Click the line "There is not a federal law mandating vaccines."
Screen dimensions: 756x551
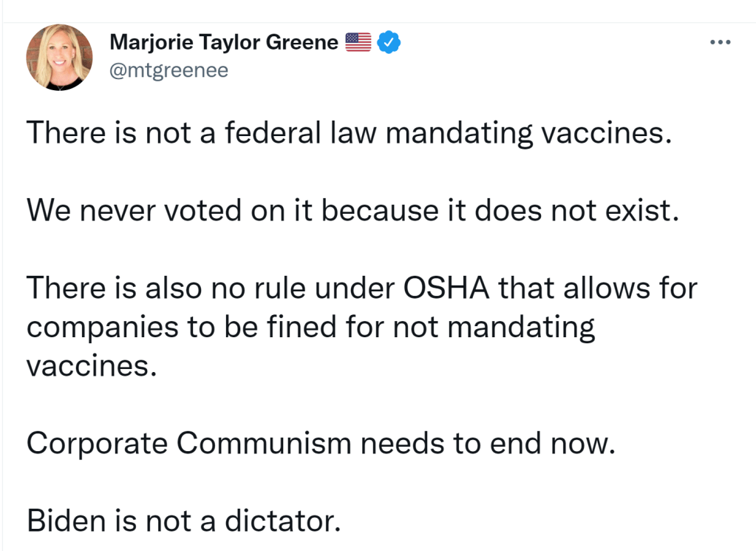click(x=350, y=133)
